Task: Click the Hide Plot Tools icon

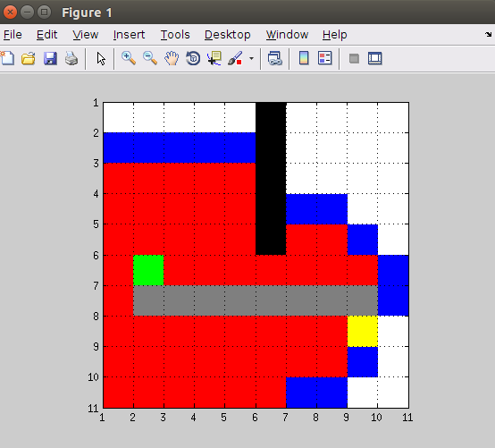Action: tap(354, 58)
